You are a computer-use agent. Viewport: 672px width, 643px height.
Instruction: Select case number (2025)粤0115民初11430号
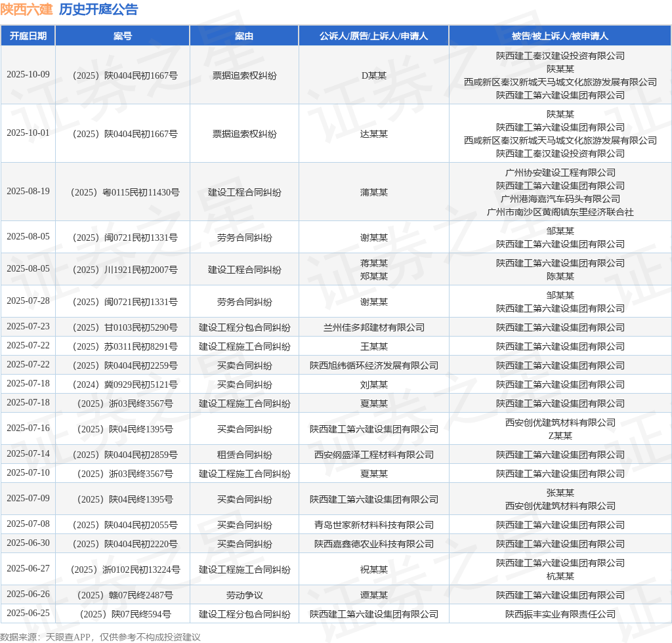click(x=125, y=192)
